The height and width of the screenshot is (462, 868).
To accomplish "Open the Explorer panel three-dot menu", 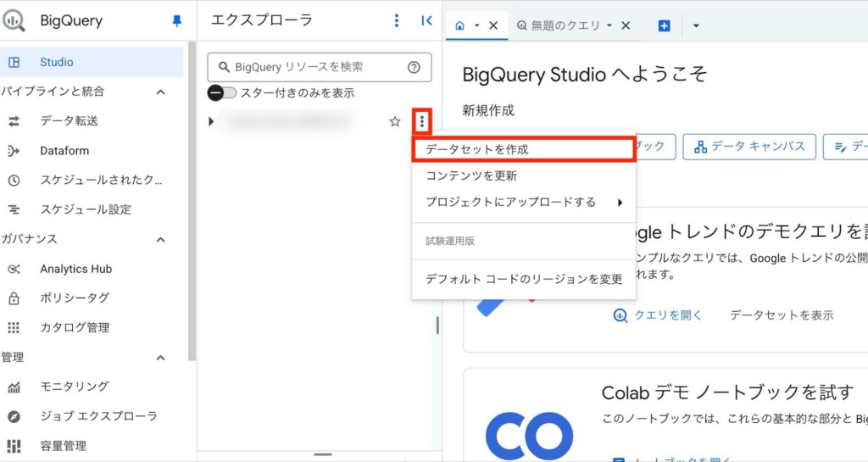I will [396, 21].
